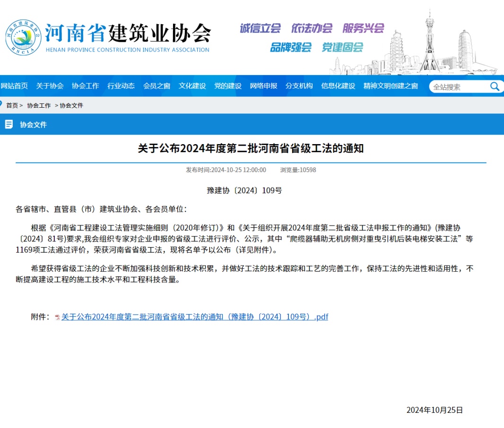Click 首页 breadcrumb link
This screenshot has height=428, width=504.
(12, 106)
